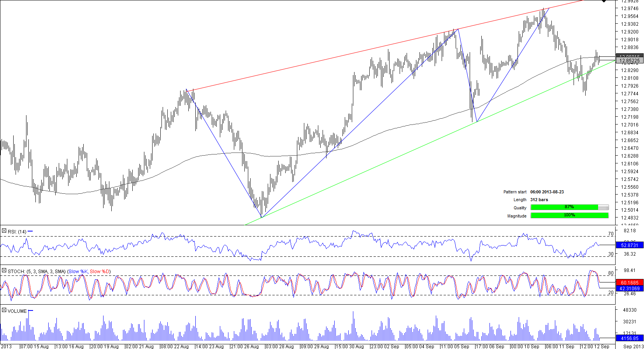Screen dimensions: 644x349
Task: Click the volume scale label 30231
Action: point(630,321)
